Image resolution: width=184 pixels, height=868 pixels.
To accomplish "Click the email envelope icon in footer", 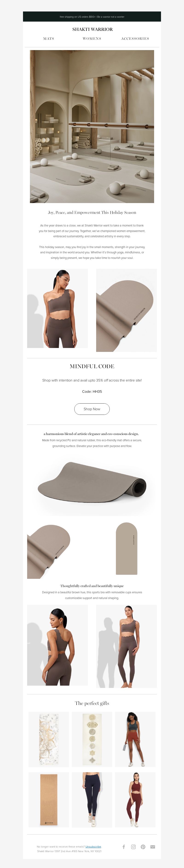I will pos(152,847).
